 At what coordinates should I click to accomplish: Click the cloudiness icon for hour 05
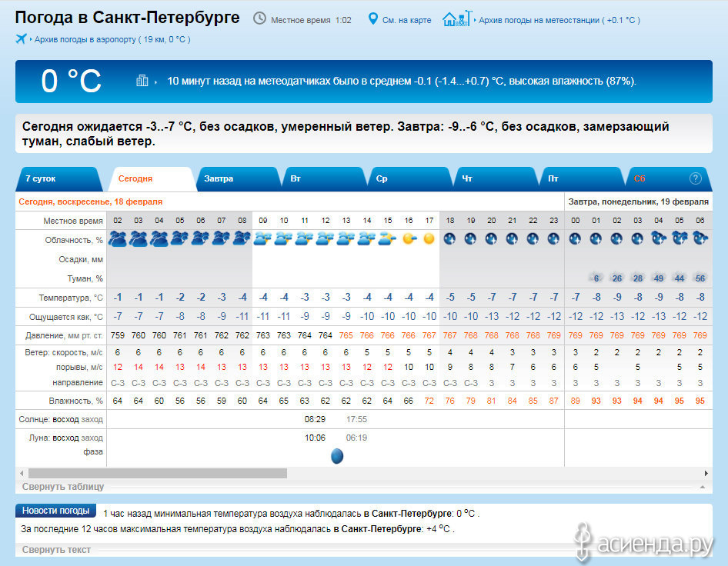click(179, 238)
